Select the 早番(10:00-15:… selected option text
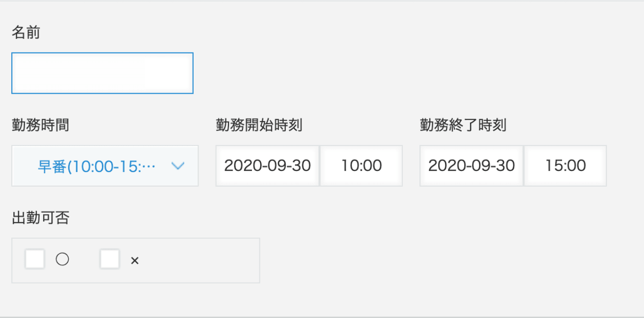Image resolution: width=644 pixels, height=318 pixels. coord(97,166)
